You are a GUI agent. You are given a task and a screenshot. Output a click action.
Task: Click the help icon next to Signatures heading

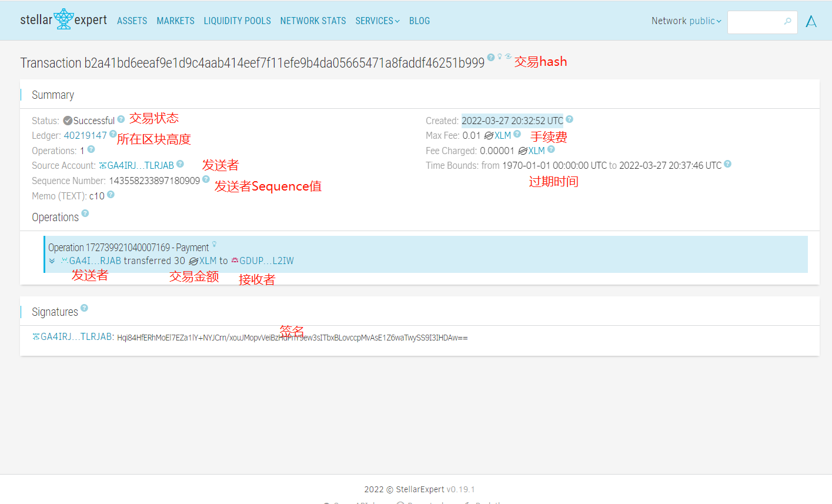coord(84,308)
